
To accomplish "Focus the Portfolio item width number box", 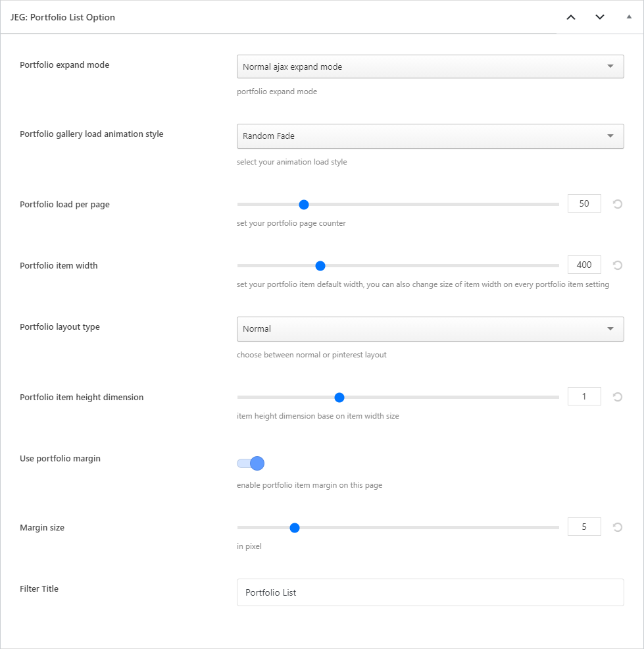I will click(583, 265).
